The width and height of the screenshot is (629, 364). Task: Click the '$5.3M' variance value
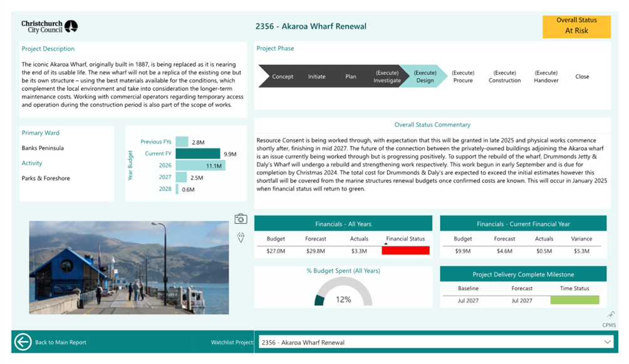click(581, 251)
